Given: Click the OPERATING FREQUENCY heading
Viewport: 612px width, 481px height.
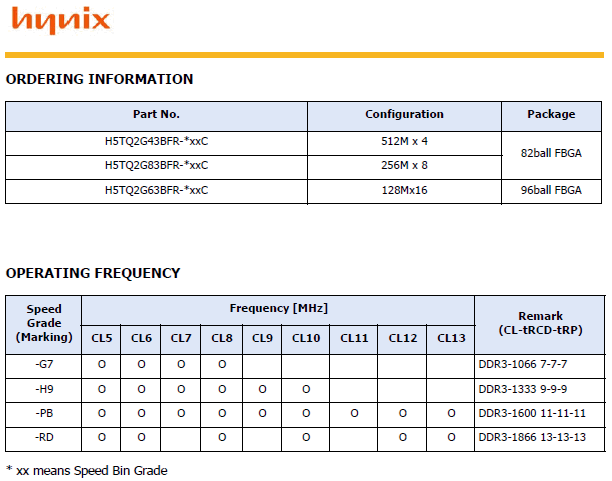Looking at the screenshot, I should coord(93,273).
